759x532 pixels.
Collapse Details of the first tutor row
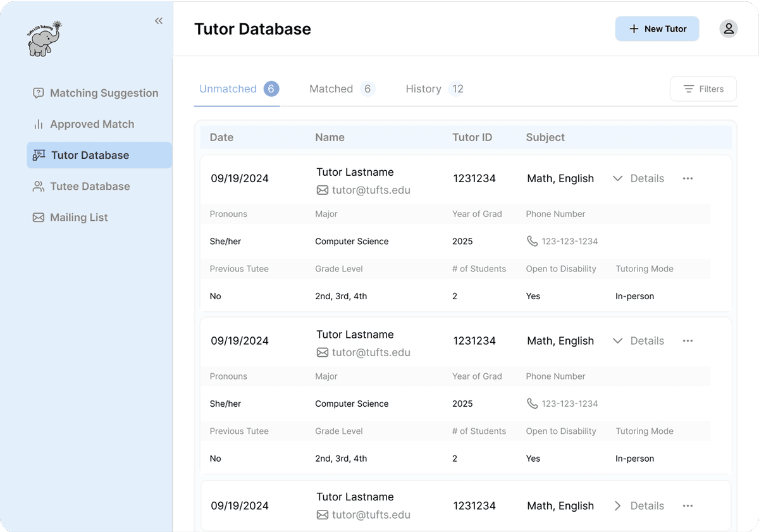pyautogui.click(x=639, y=178)
